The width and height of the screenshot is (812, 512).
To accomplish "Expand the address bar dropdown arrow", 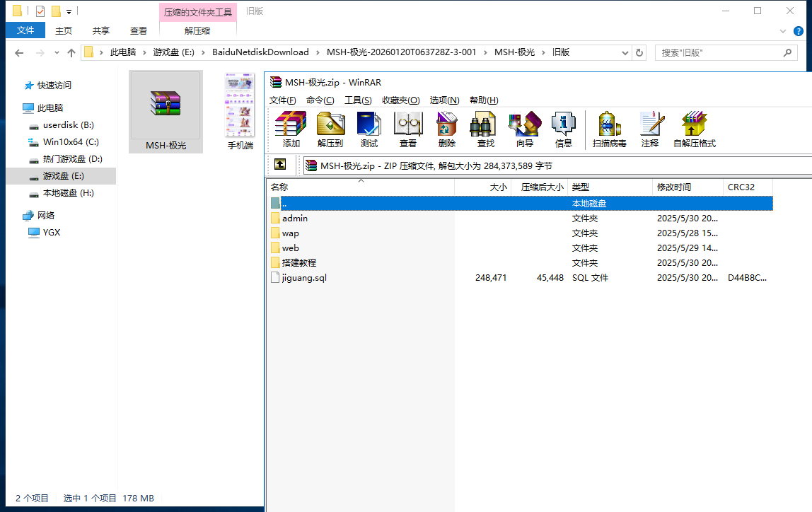I will (x=624, y=52).
